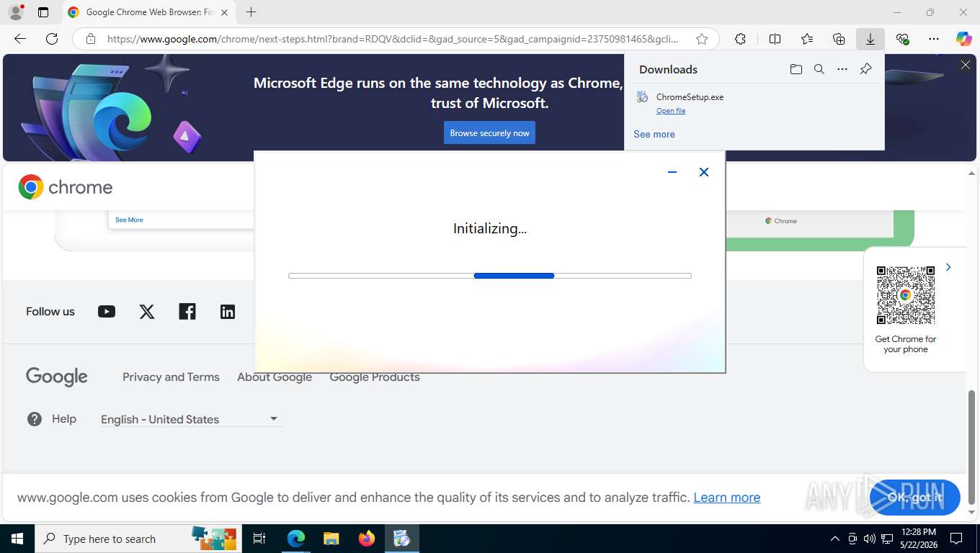Open downloads folder icon in Downloads panel
The image size is (980, 553).
[x=796, y=69]
